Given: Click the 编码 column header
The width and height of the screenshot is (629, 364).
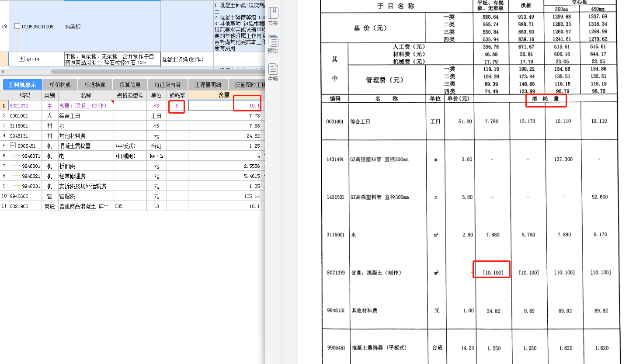Looking at the screenshot, I should click(x=25, y=95).
